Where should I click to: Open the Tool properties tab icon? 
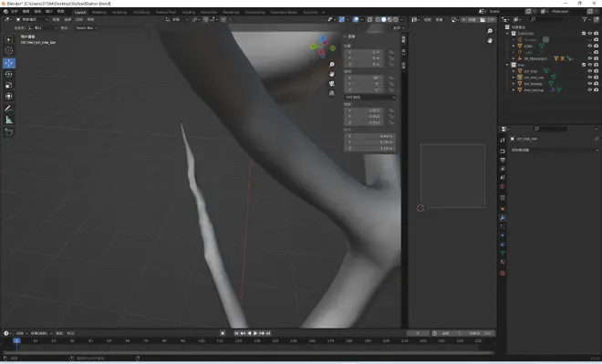pyautogui.click(x=503, y=140)
